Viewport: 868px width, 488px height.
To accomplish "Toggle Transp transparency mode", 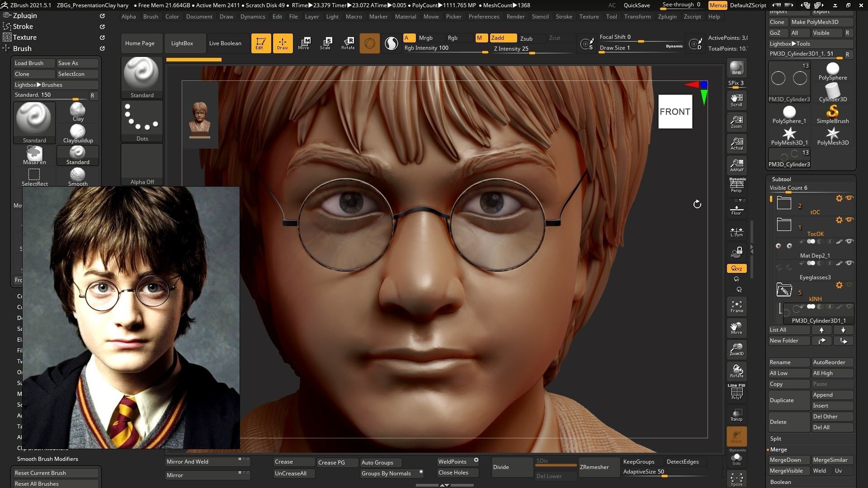I will [x=736, y=415].
